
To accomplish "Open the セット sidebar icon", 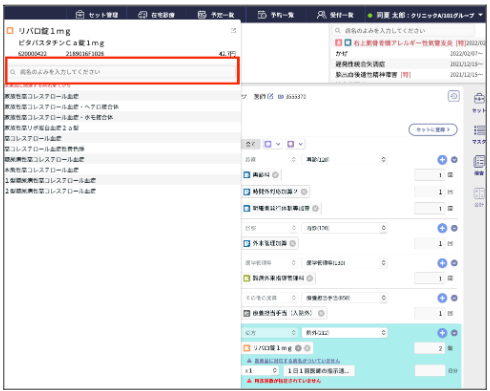I will coord(479,102).
